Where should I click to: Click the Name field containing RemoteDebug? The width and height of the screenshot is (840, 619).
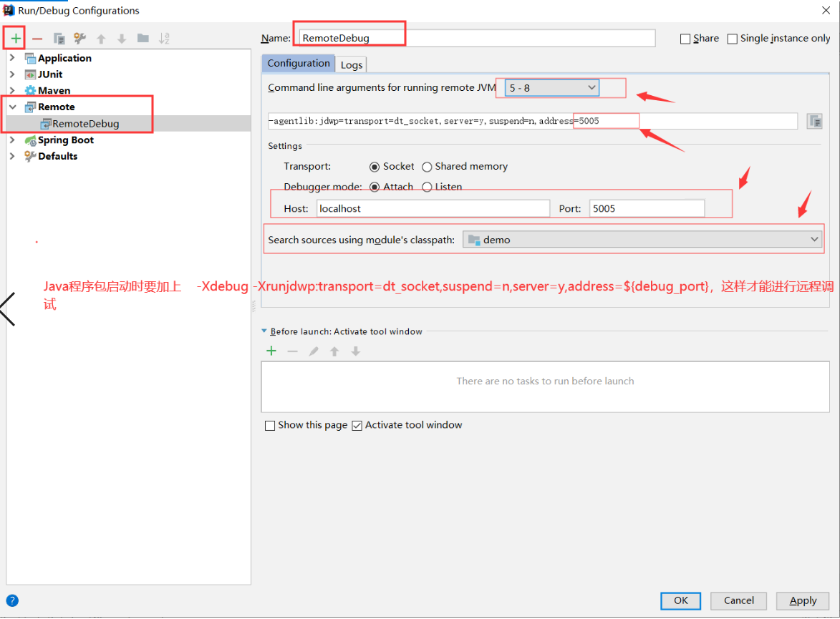(x=477, y=38)
